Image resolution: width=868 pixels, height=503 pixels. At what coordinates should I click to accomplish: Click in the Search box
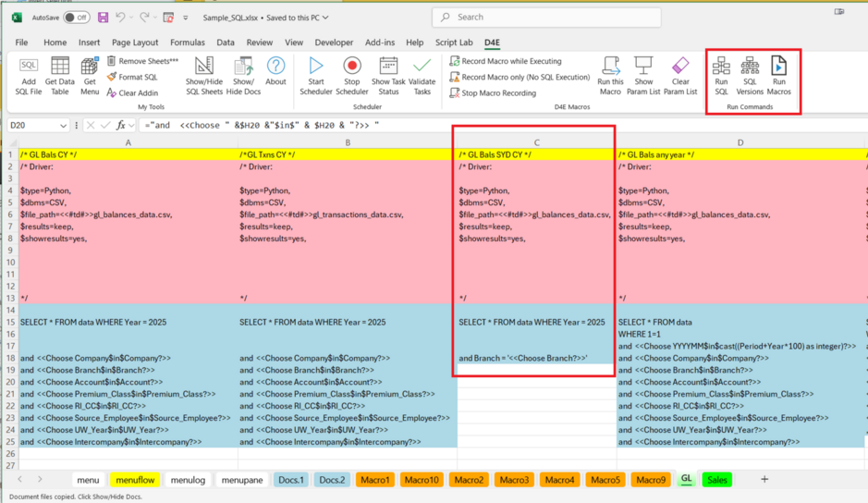click(545, 17)
